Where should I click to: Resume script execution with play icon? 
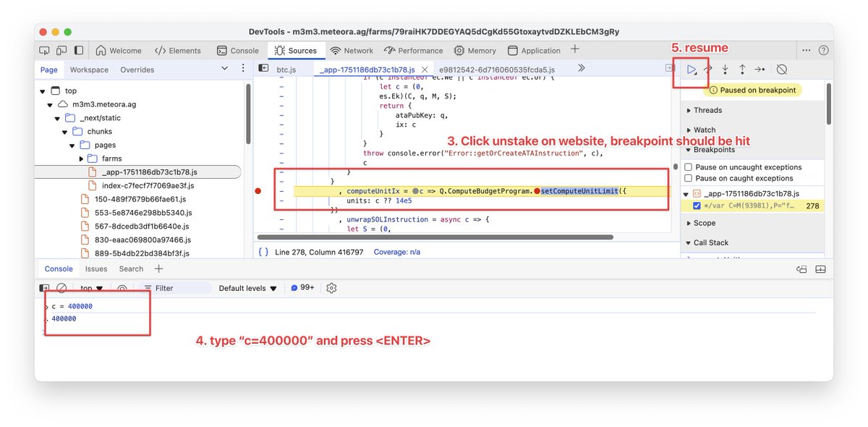click(x=692, y=69)
